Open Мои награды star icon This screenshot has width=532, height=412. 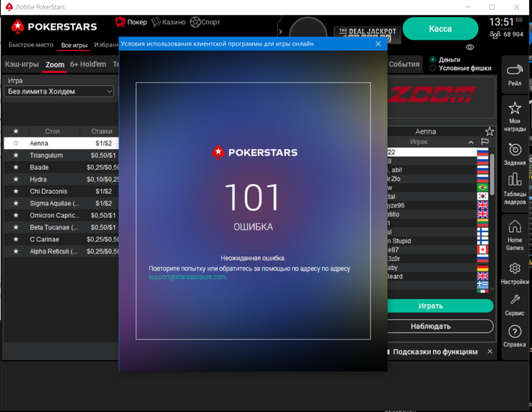[515, 108]
